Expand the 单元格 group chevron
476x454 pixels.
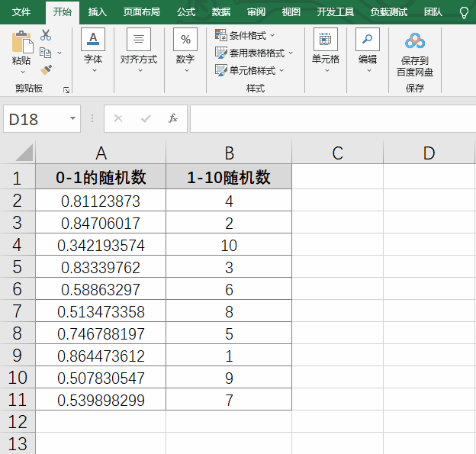(327, 70)
